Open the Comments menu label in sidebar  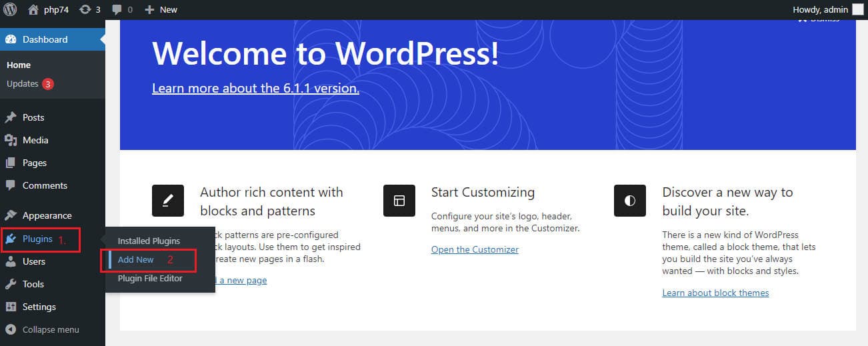tap(45, 185)
